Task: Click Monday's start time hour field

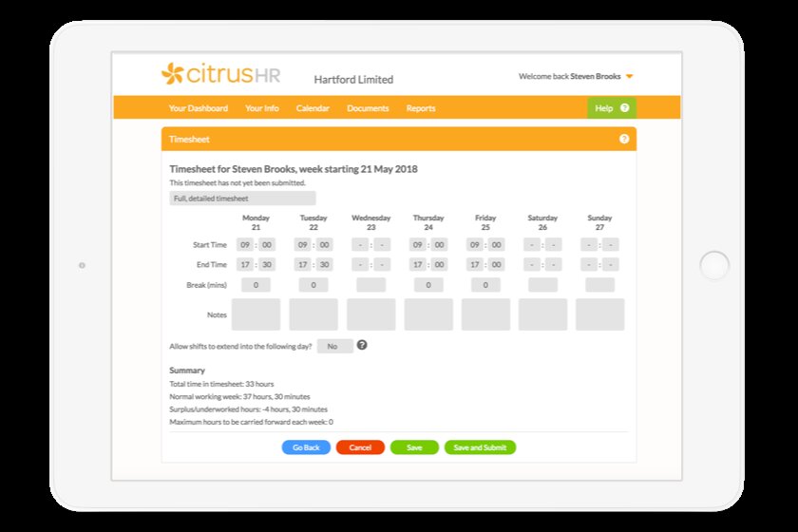Action: pyautogui.click(x=245, y=244)
